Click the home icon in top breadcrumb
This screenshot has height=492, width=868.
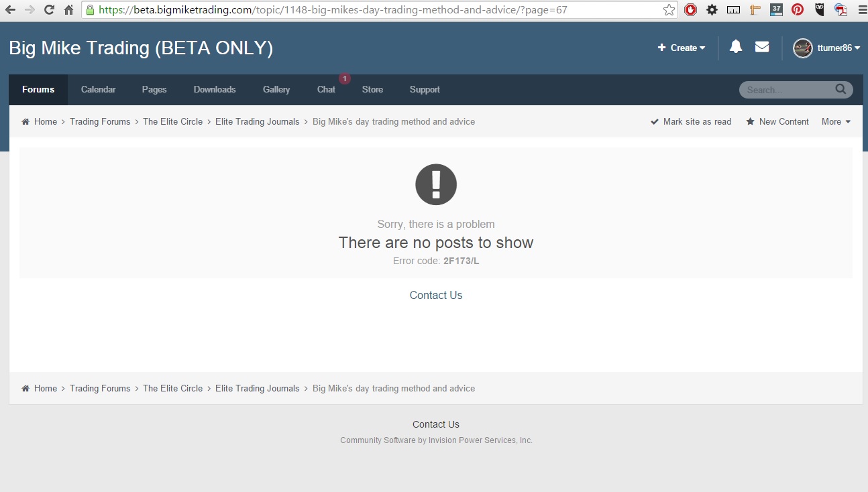25,122
